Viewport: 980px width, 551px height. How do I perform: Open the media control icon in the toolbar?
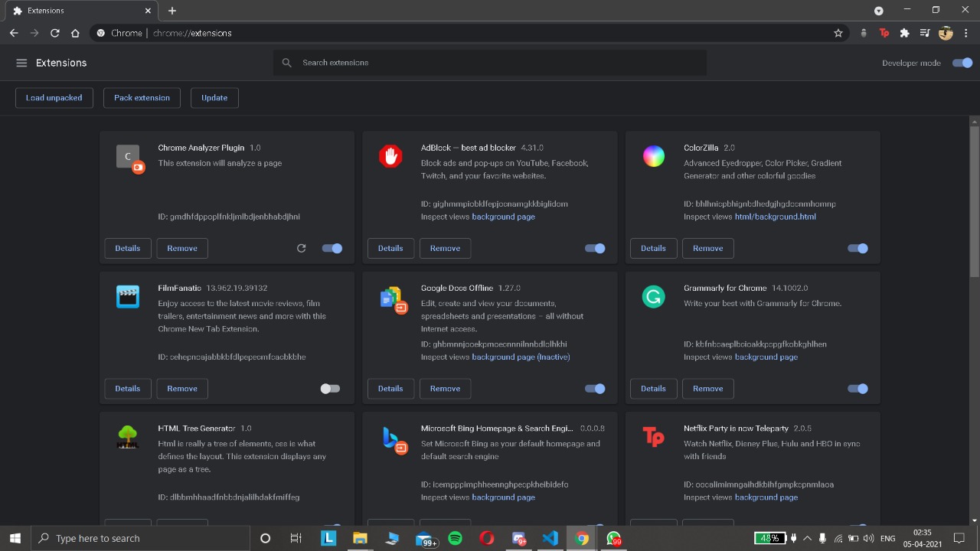(x=924, y=33)
